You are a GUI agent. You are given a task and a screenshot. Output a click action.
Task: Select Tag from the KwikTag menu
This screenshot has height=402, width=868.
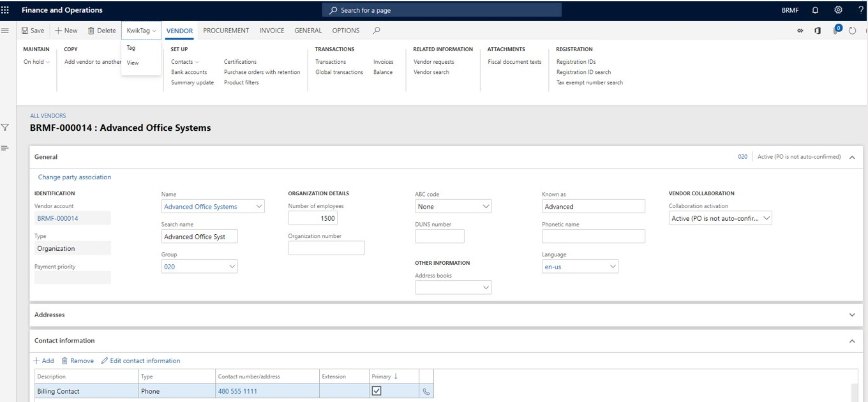pos(131,48)
